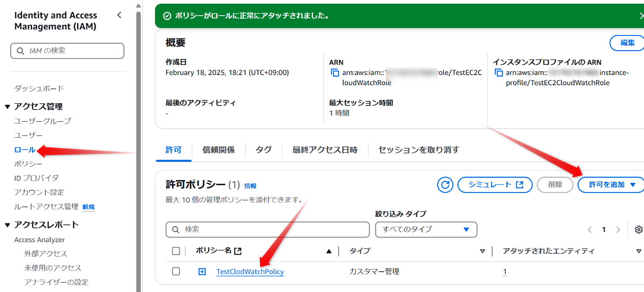Switch to the 信頼関係 tab
The height and width of the screenshot is (292, 644).
coord(218,150)
